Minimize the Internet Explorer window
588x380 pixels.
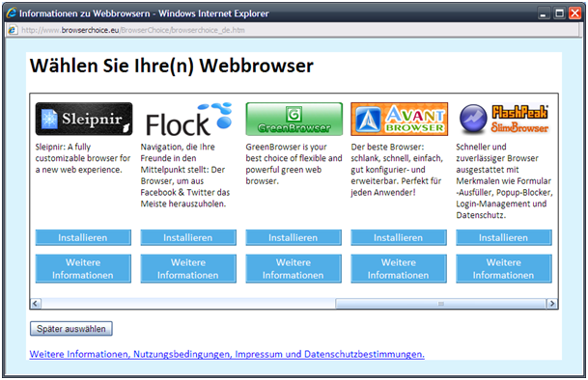pyautogui.click(x=544, y=14)
